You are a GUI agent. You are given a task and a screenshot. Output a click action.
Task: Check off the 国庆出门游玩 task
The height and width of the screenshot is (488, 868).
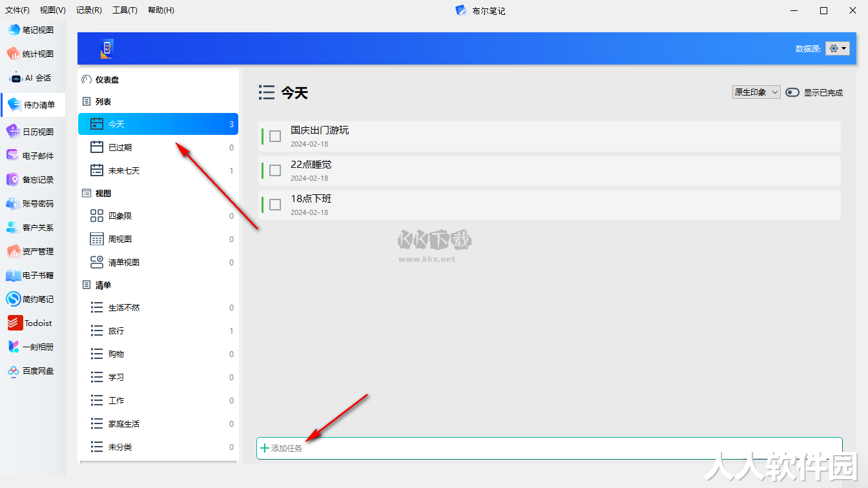[x=275, y=136]
